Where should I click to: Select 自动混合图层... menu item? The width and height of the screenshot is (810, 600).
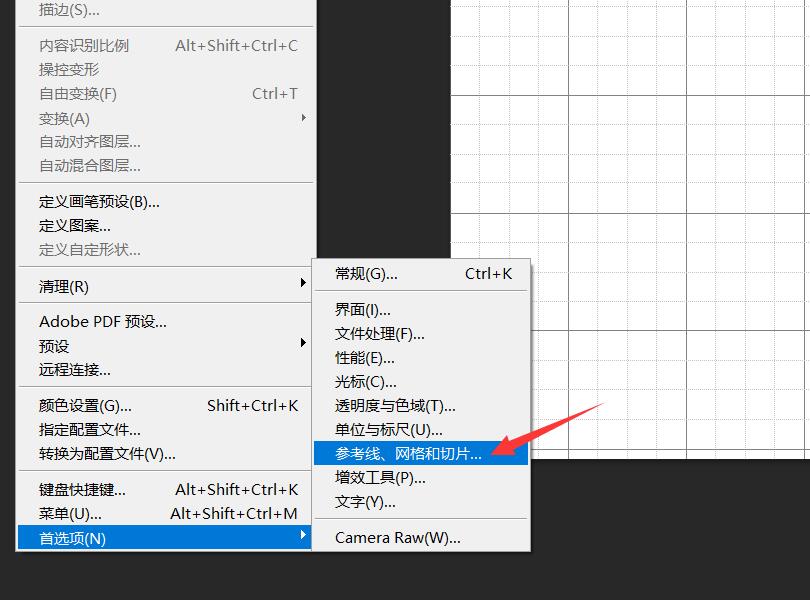(166, 165)
